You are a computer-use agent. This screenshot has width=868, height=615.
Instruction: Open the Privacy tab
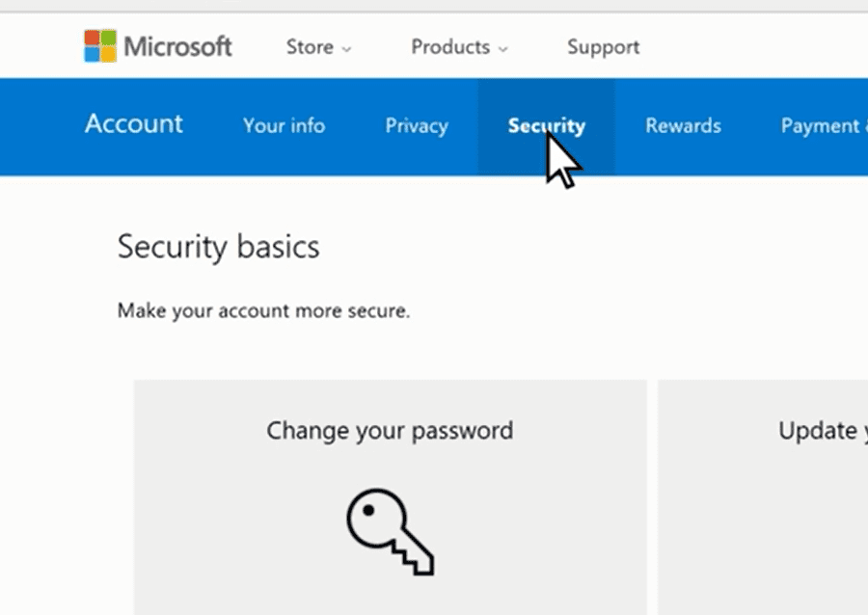[x=416, y=125]
